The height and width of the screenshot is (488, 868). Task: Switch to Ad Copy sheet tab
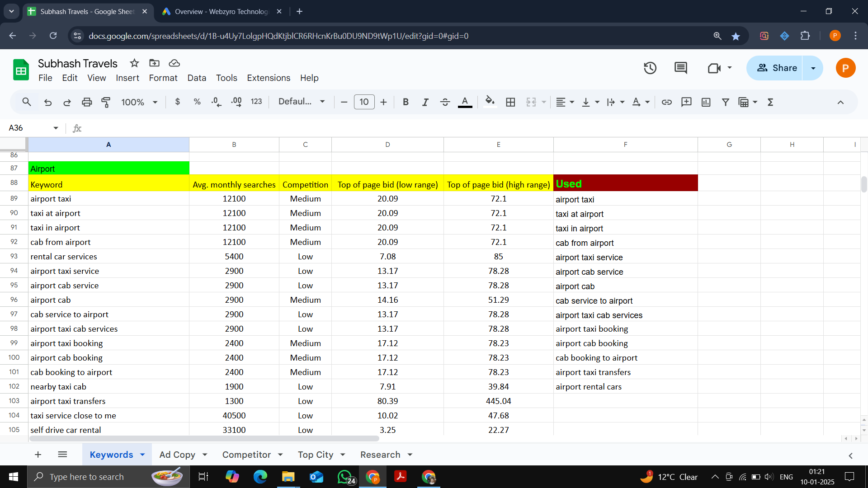(177, 455)
